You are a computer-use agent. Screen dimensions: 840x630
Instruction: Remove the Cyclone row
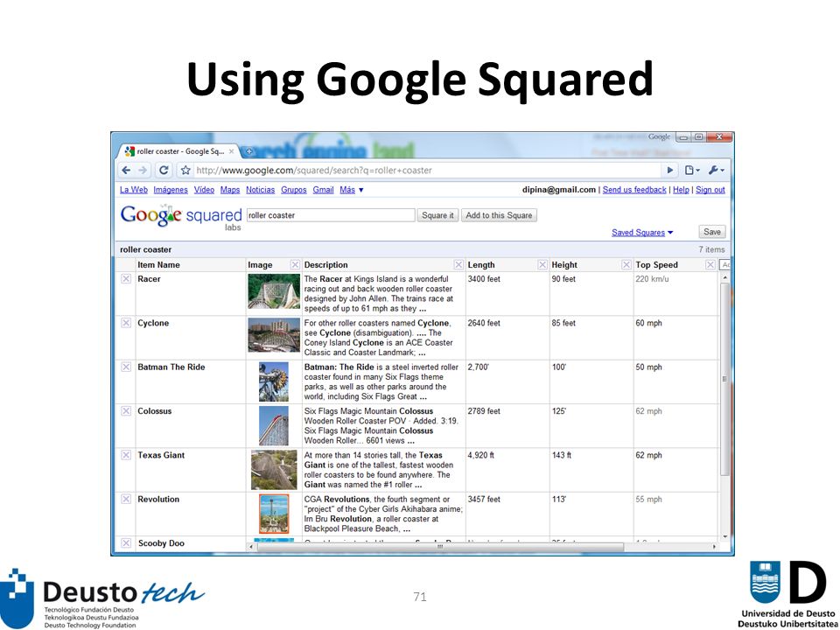126,323
